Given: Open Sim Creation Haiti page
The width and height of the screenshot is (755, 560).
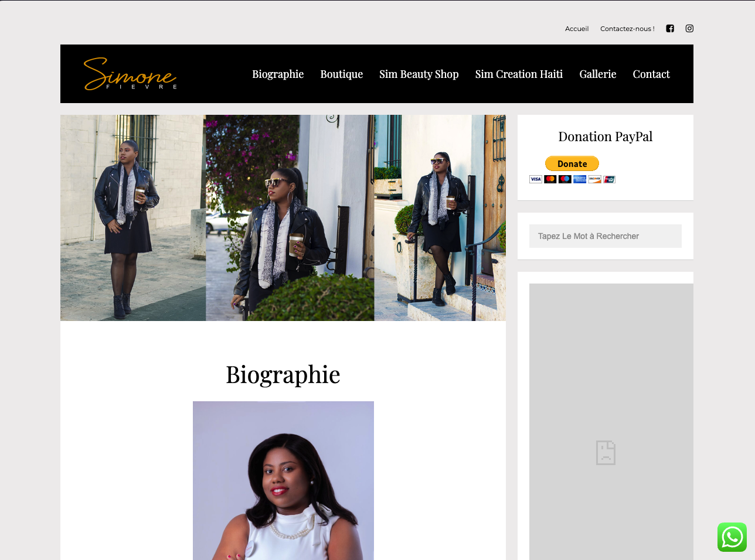Looking at the screenshot, I should pyautogui.click(x=519, y=74).
